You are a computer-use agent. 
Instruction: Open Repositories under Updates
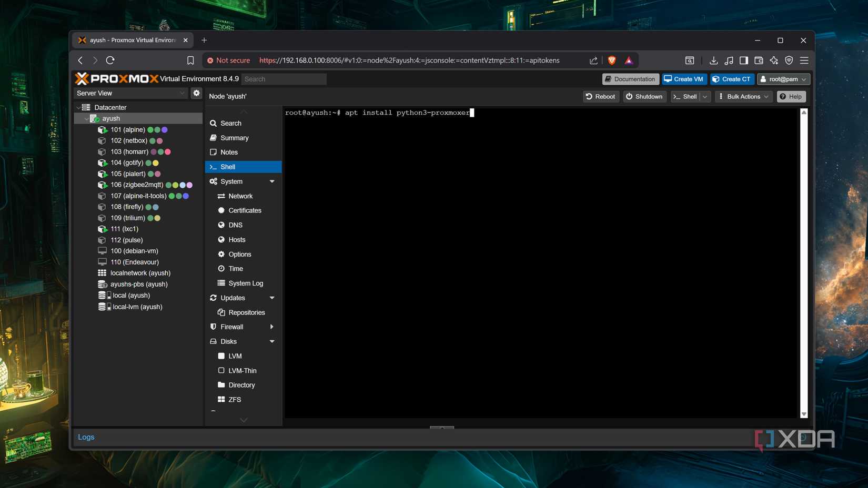coord(246,312)
